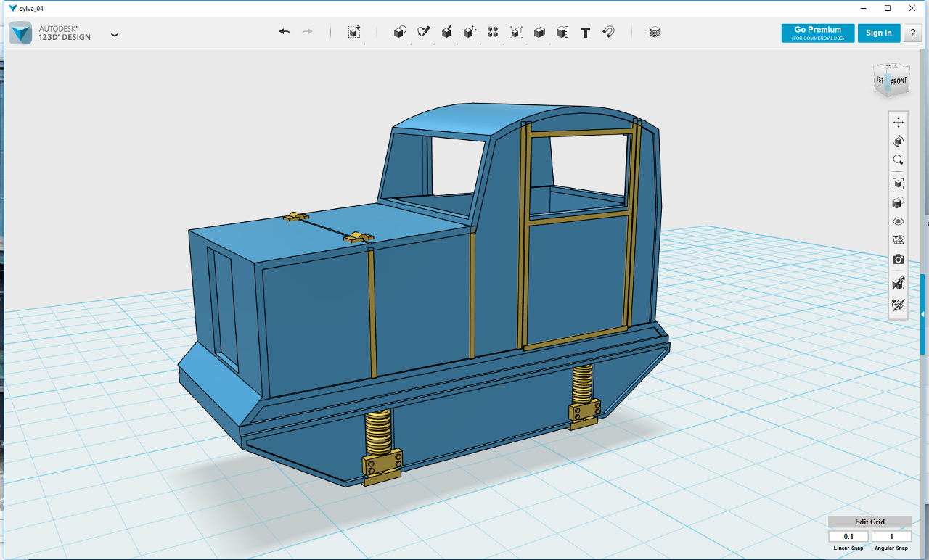The image size is (929, 560).
Task: Click the Fit to view icon
Action: click(899, 184)
